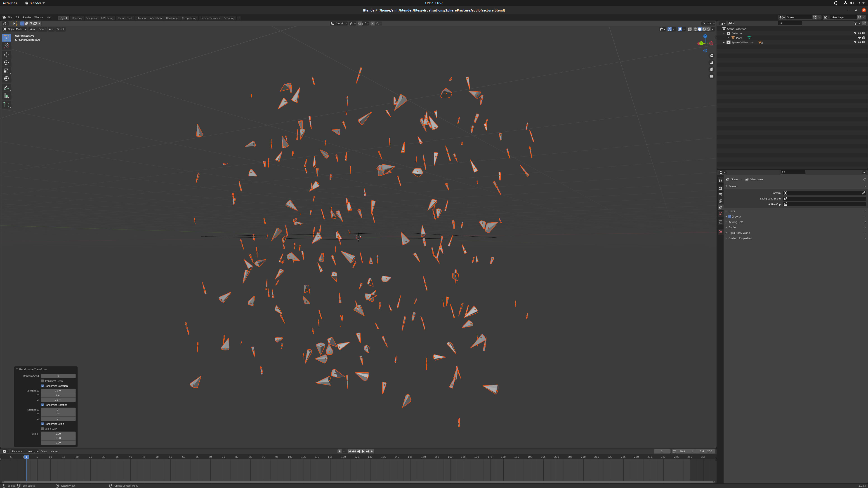Open the timeline Playback popover
Viewport: 868px width, 488px height.
tap(18, 451)
